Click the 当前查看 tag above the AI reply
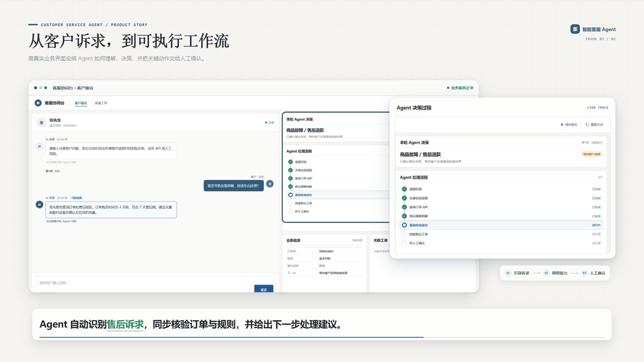Image resolution: width=644 pixels, height=362 pixels. click(x=76, y=198)
